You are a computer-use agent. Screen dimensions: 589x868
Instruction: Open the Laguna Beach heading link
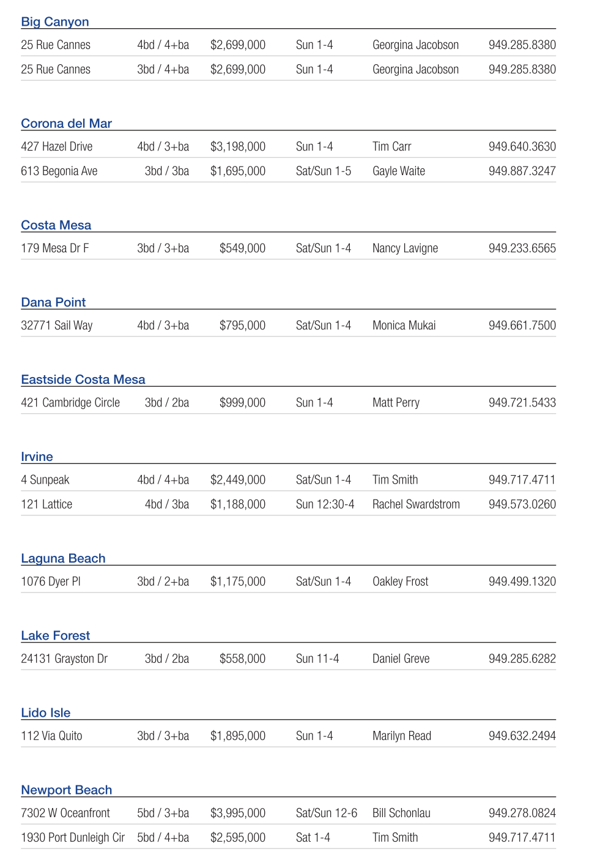pos(63,558)
